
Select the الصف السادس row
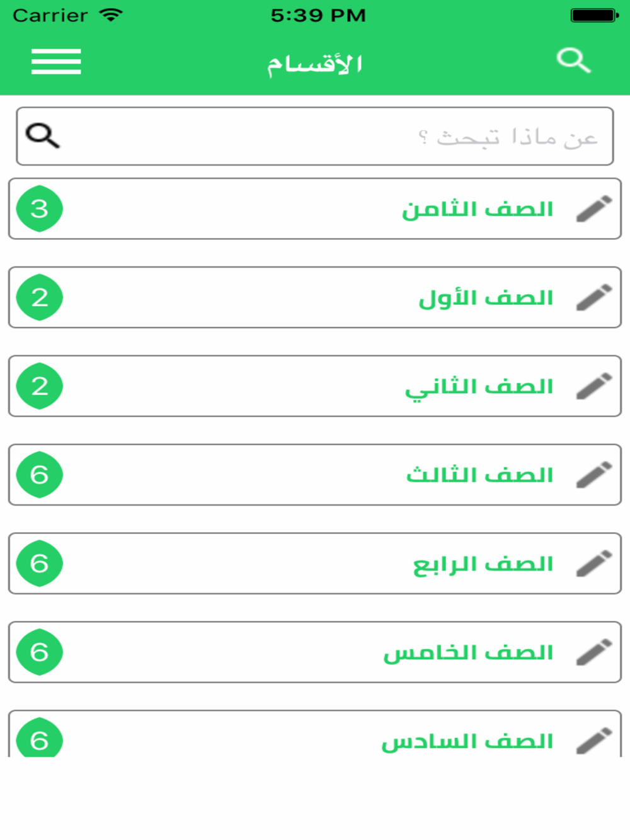(315, 734)
